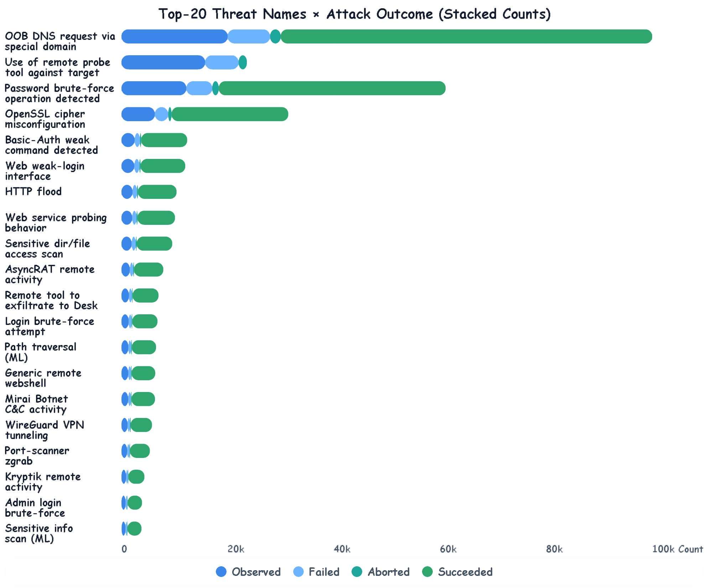
Task: Click the 60k axis tick label
Action: tap(448, 549)
